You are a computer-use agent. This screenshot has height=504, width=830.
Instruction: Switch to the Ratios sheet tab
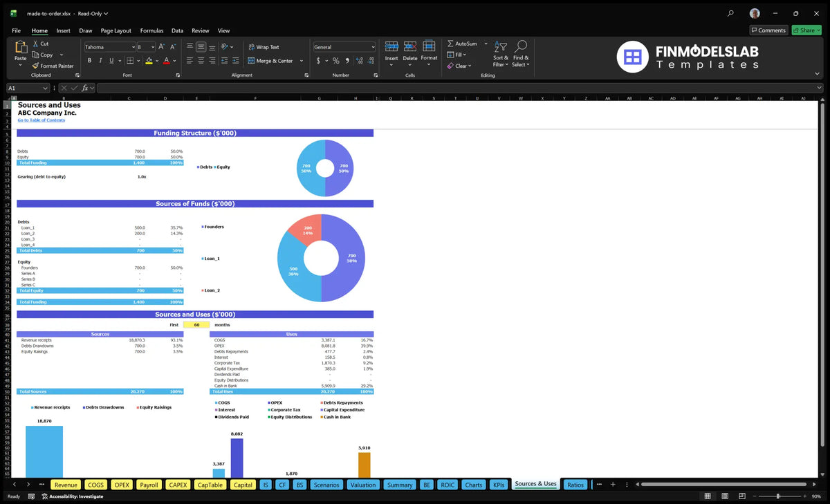pyautogui.click(x=575, y=485)
